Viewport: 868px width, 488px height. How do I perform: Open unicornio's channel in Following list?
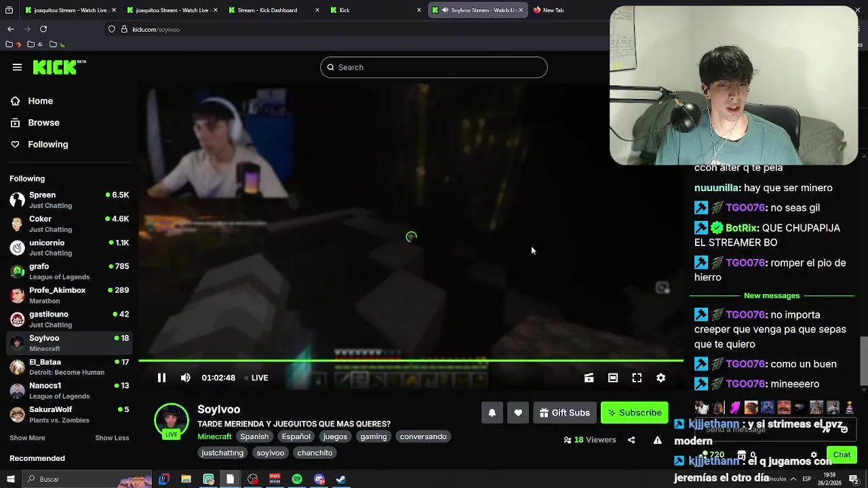(69, 247)
